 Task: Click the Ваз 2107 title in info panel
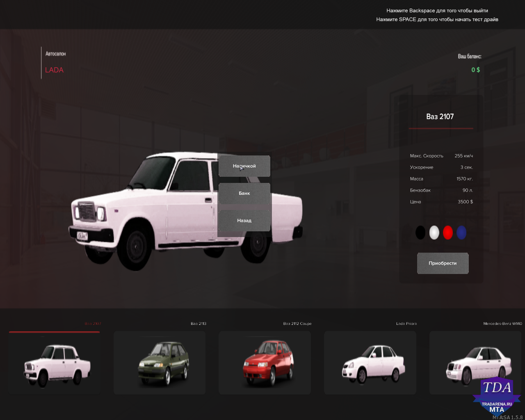click(x=440, y=116)
